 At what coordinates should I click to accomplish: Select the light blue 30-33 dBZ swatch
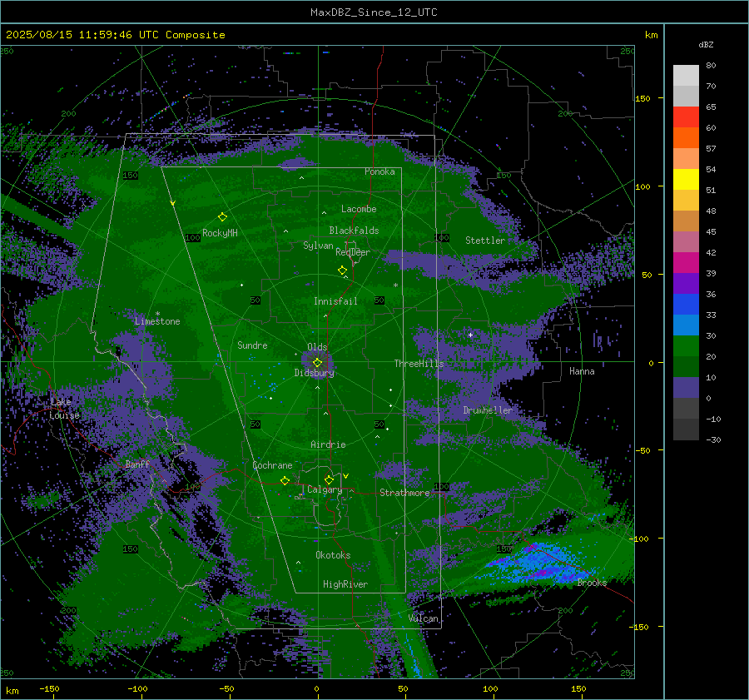click(x=686, y=325)
